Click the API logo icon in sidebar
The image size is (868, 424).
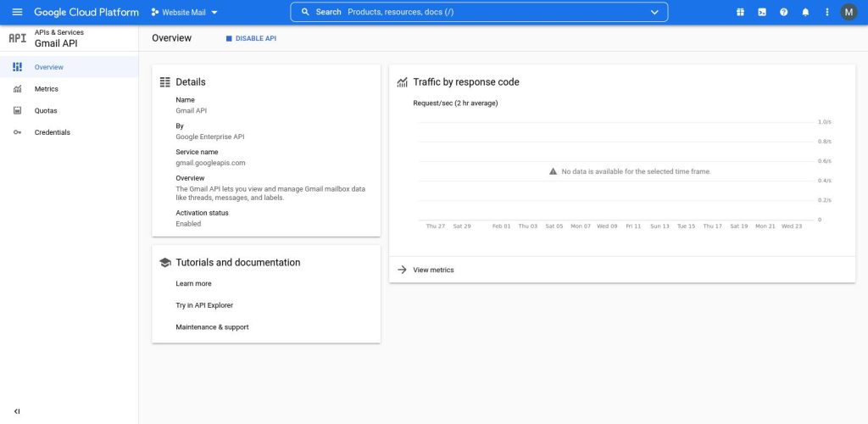pos(17,38)
